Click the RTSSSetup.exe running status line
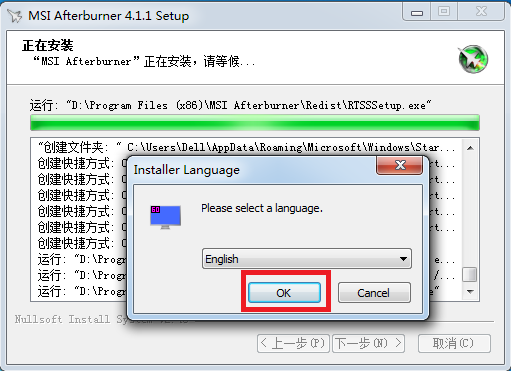 pyautogui.click(x=231, y=105)
